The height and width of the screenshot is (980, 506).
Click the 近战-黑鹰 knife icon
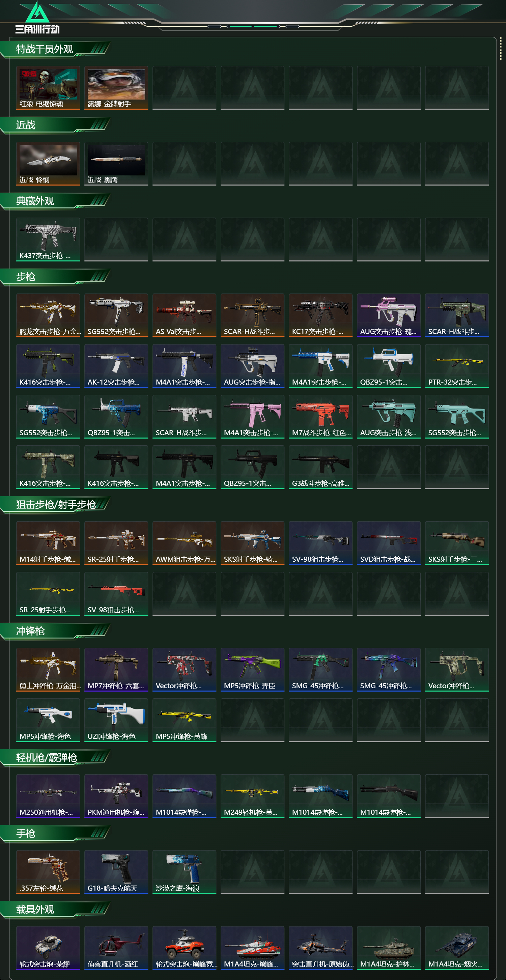click(116, 164)
